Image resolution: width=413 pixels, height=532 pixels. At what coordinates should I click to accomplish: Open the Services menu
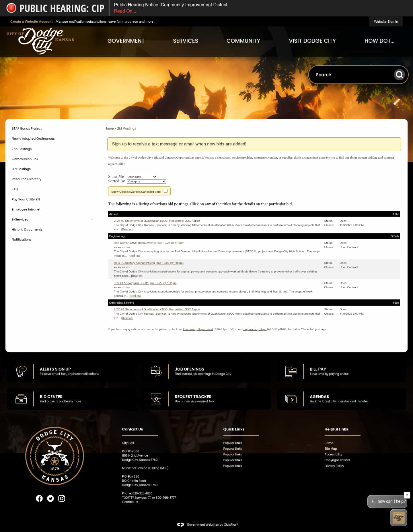tap(186, 41)
